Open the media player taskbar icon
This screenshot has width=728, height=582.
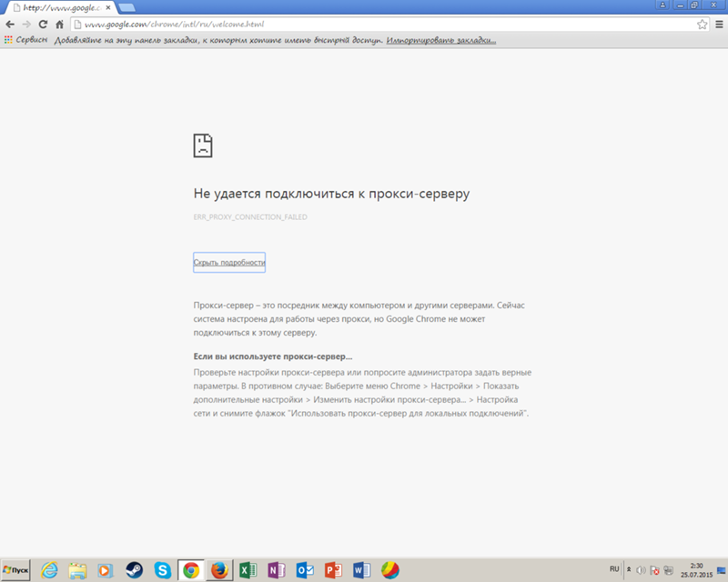click(106, 570)
